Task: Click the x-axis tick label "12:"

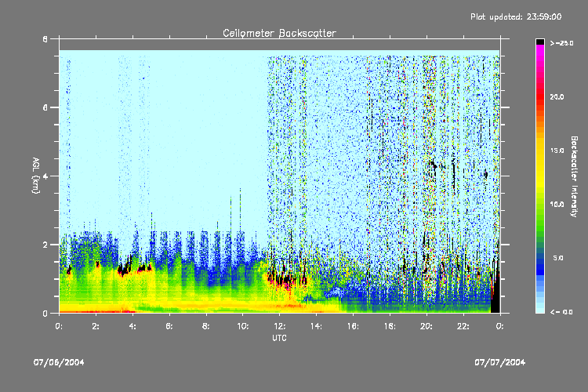Action: pos(279,326)
